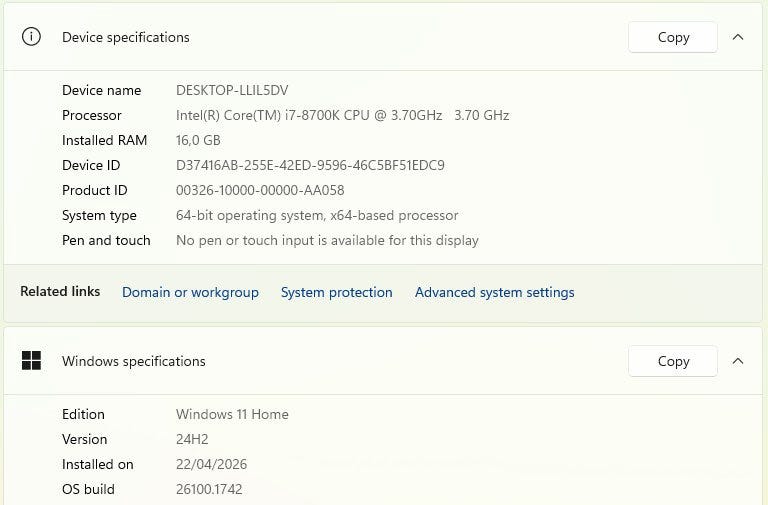
Task: Collapse the Windows specifications chevron
Action: coord(738,361)
